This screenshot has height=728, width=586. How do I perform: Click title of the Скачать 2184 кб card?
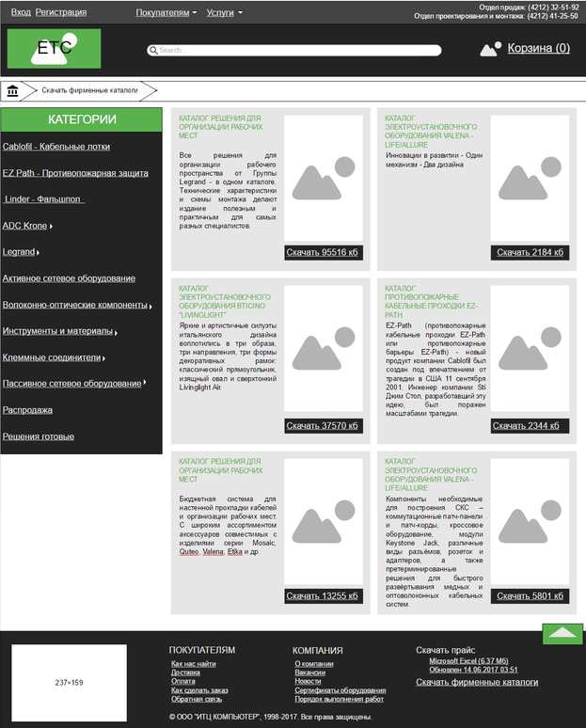(x=431, y=132)
